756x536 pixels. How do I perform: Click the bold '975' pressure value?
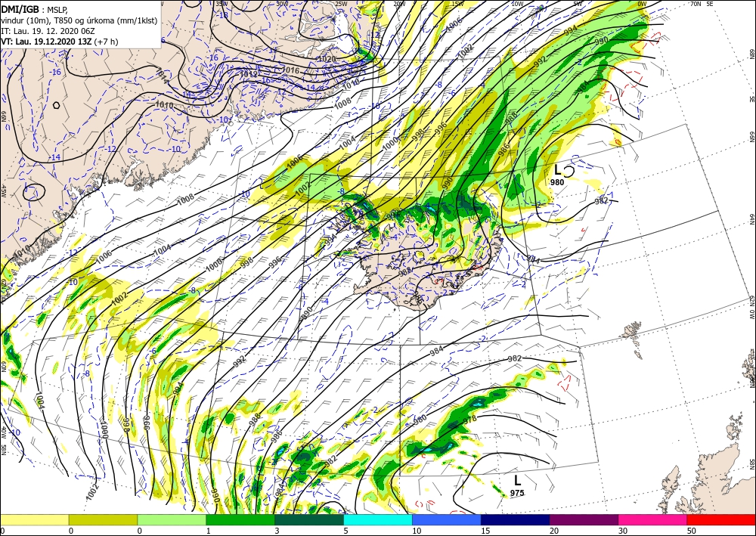tap(517, 493)
